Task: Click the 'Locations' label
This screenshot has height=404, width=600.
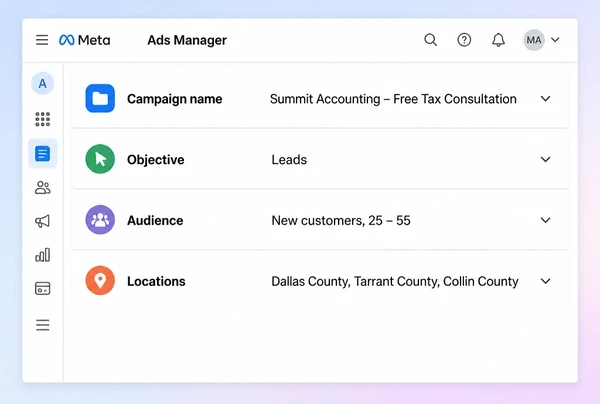Action: pyautogui.click(x=156, y=281)
